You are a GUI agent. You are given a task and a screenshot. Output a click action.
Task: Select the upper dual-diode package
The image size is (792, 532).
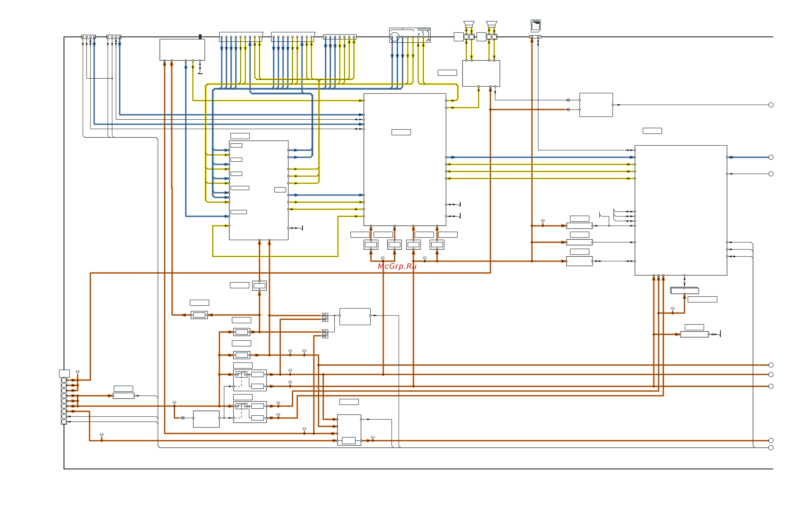(x=325, y=317)
